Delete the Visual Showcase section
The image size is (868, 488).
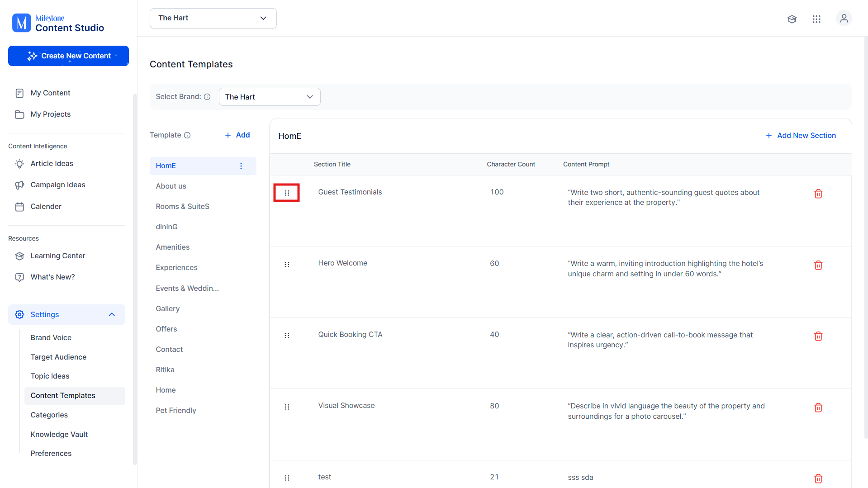click(818, 408)
